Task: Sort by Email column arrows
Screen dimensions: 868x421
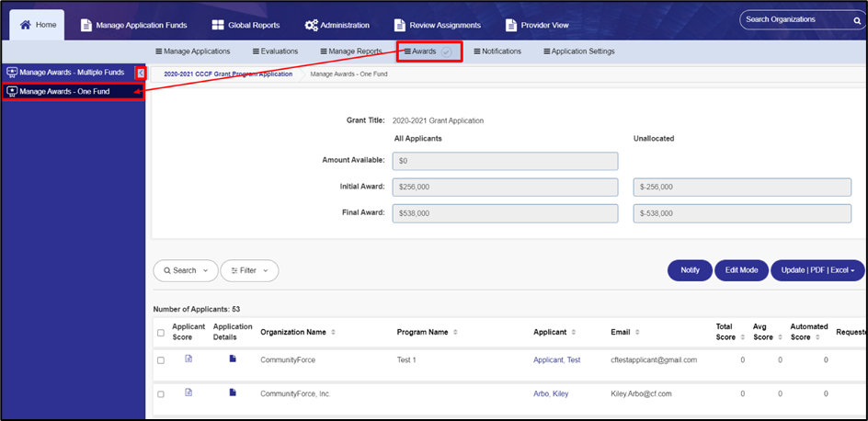Action: pyautogui.click(x=637, y=333)
